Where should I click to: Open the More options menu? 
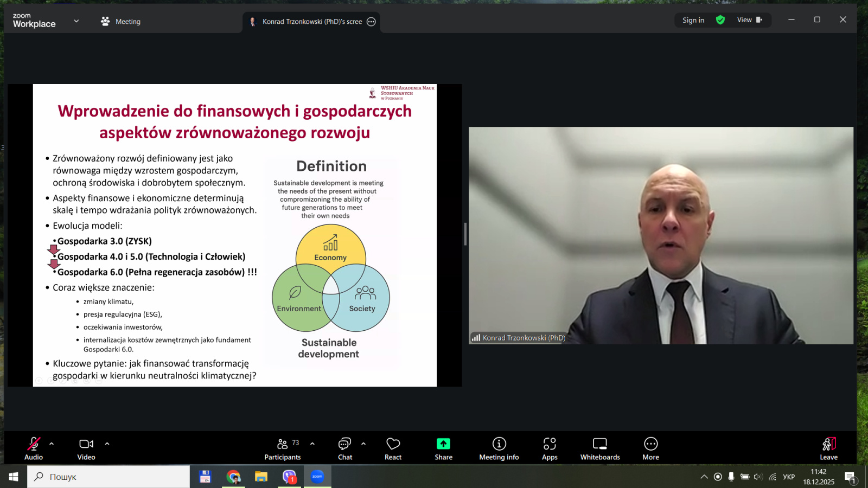pos(650,448)
